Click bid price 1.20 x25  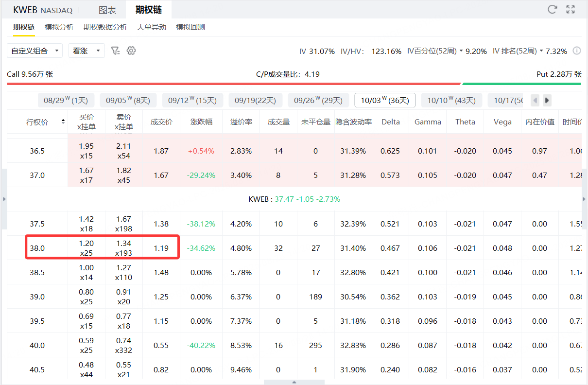[x=86, y=248]
